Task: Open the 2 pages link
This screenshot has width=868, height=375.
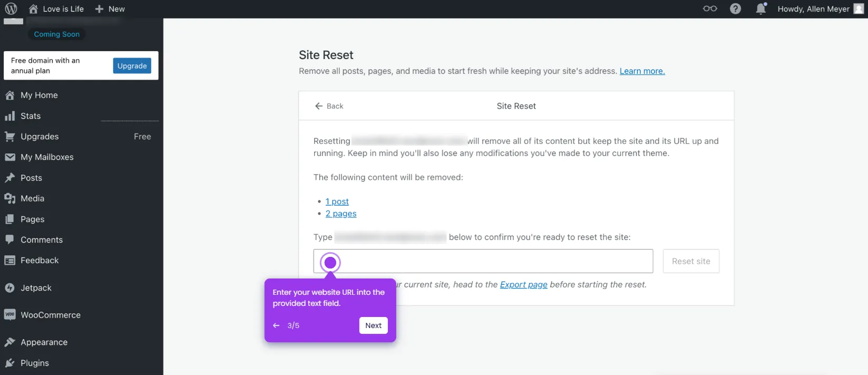Action: 341,214
